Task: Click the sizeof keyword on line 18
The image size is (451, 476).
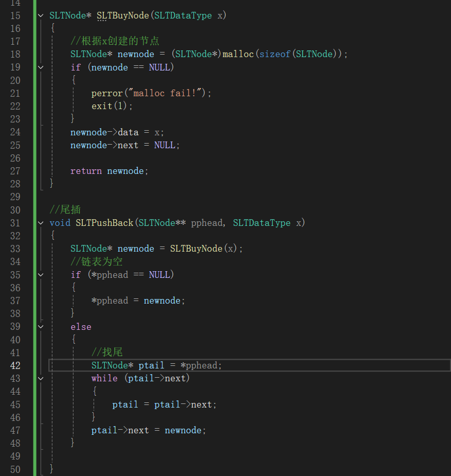Action: click(x=275, y=54)
